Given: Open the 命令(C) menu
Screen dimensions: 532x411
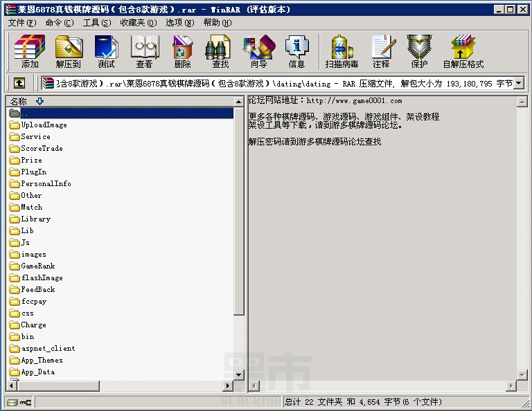Looking at the screenshot, I should point(60,23).
